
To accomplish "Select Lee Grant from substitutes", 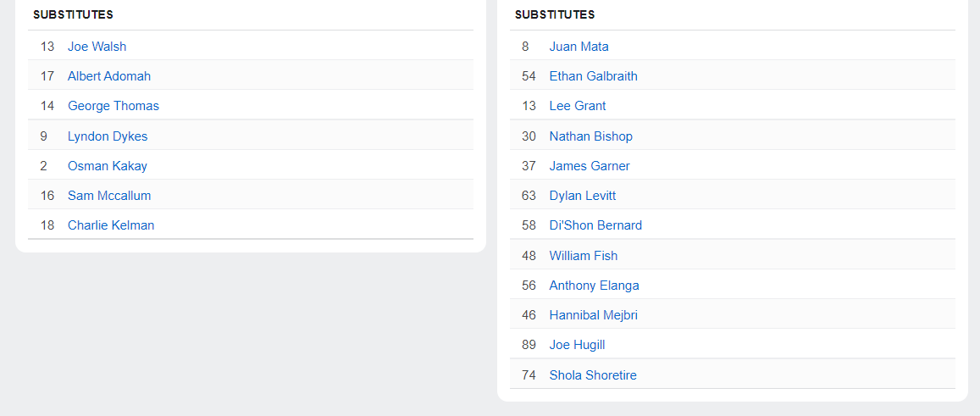I will click(x=578, y=106).
